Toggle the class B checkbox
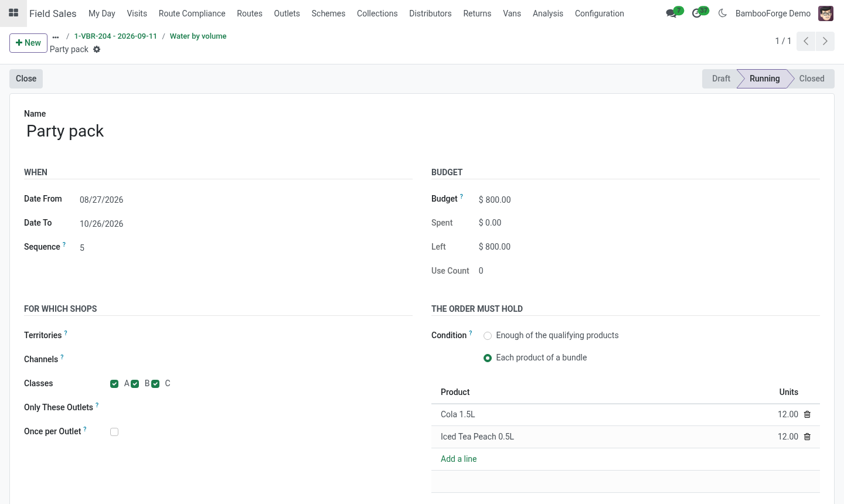The height and width of the screenshot is (504, 844). click(x=135, y=384)
